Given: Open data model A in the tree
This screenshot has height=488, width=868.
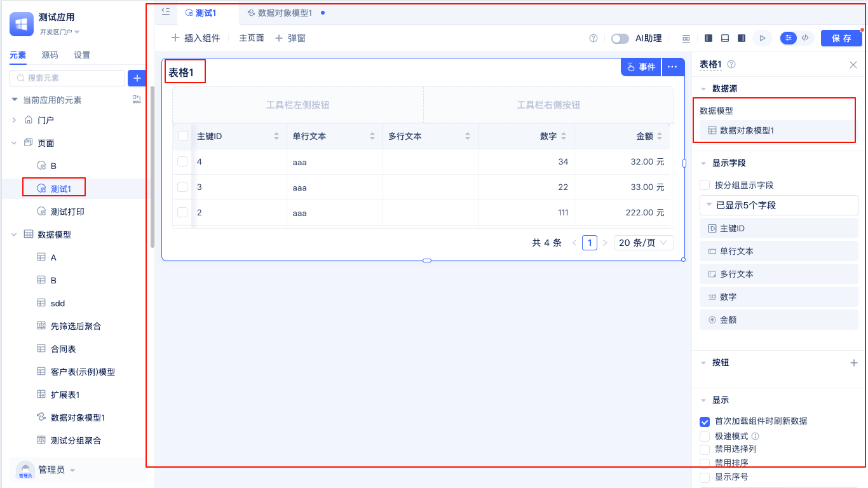Looking at the screenshot, I should [x=54, y=257].
